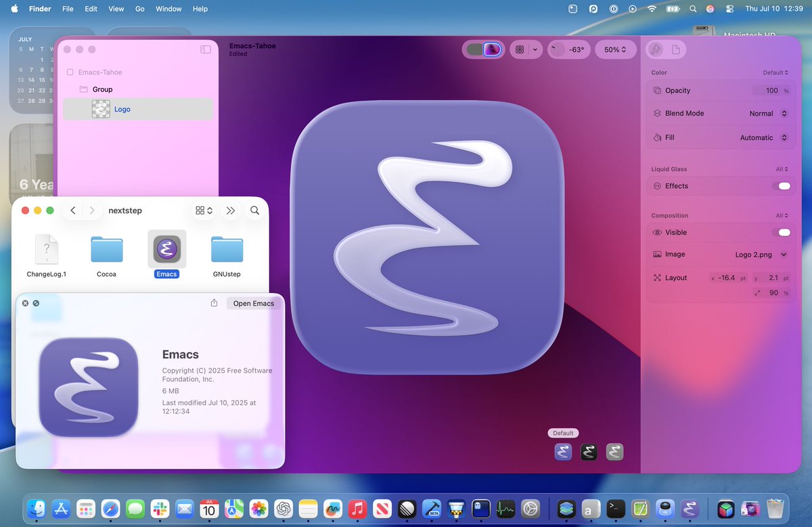Click the Open Emacs button in the preview
This screenshot has width=812, height=527.
[253, 303]
